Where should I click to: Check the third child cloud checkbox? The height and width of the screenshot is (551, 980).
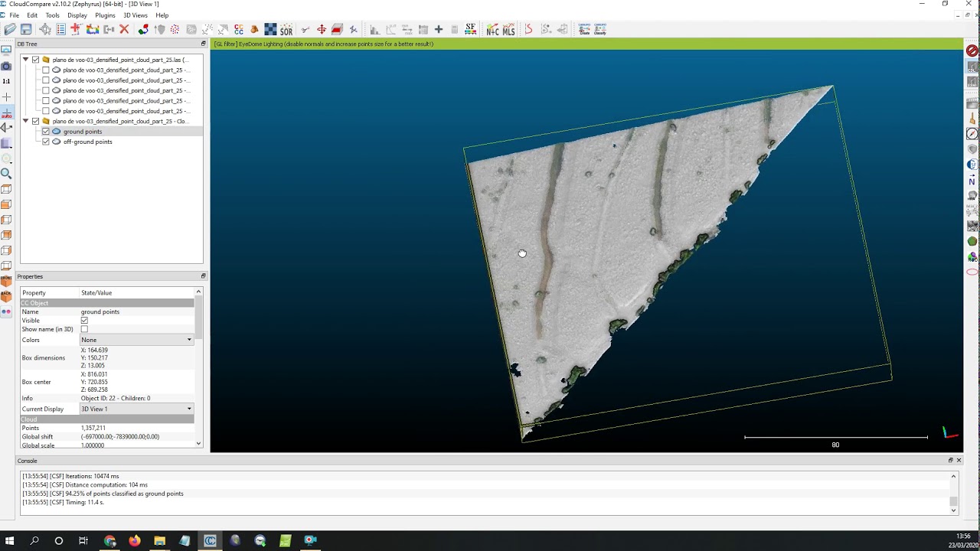point(46,90)
